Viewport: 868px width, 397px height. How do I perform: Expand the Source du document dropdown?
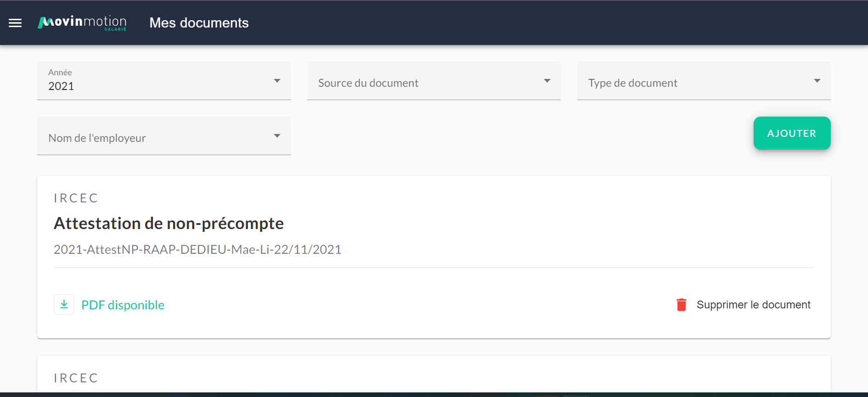click(434, 81)
